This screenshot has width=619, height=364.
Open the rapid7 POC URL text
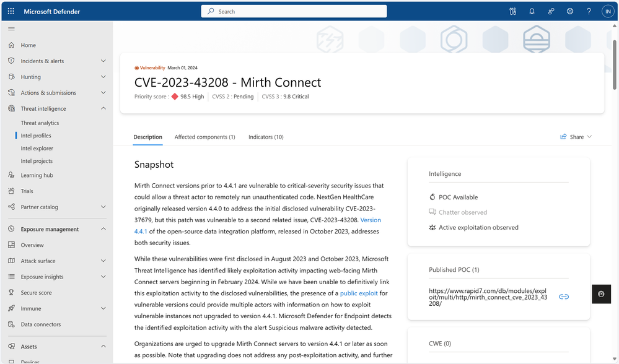click(x=488, y=297)
